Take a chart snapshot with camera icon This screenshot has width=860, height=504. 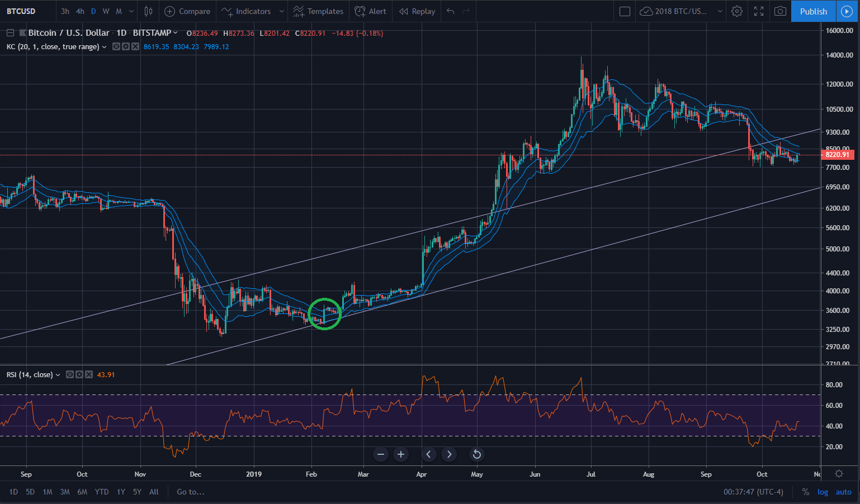(x=780, y=11)
